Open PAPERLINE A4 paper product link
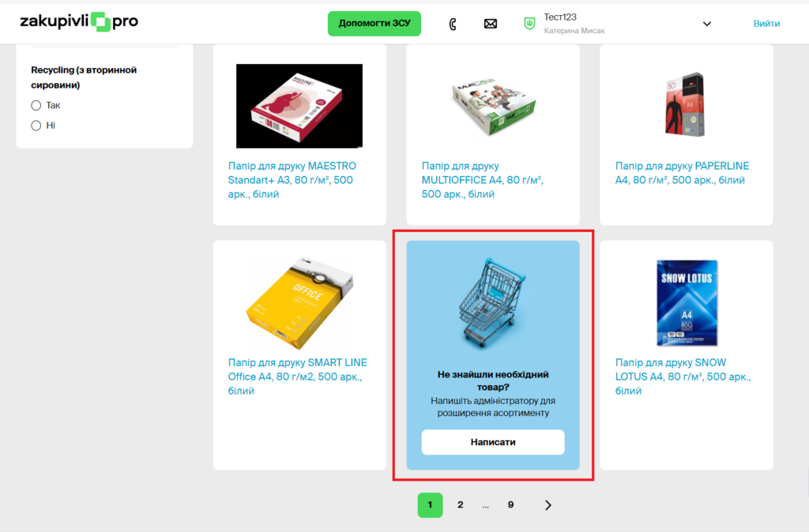809x532 pixels. [x=682, y=173]
